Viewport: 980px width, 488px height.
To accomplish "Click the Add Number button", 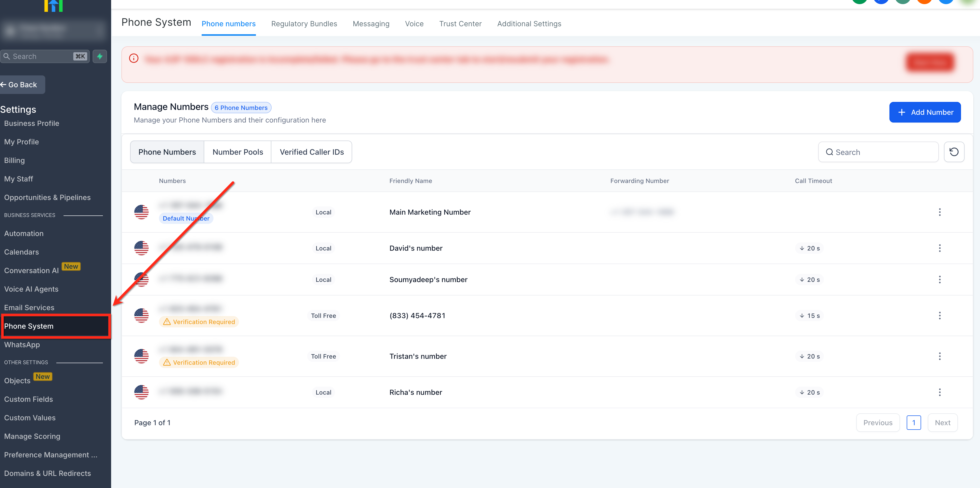I will 924,112.
